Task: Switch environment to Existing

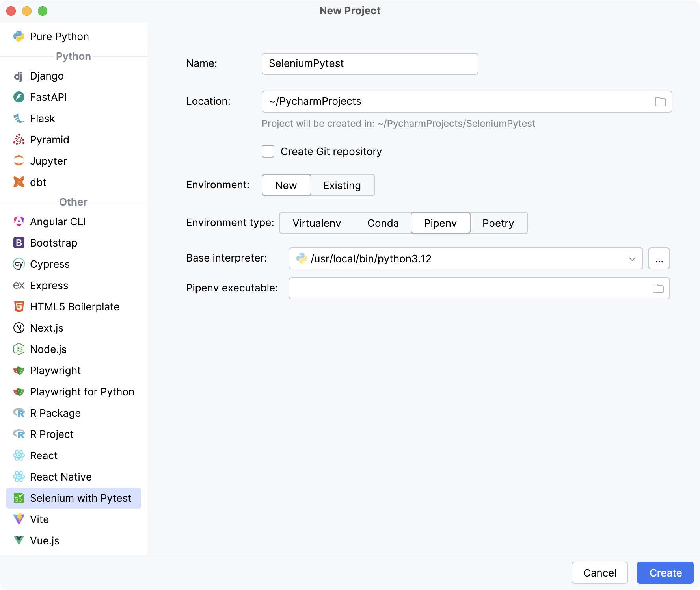Action: [x=342, y=185]
